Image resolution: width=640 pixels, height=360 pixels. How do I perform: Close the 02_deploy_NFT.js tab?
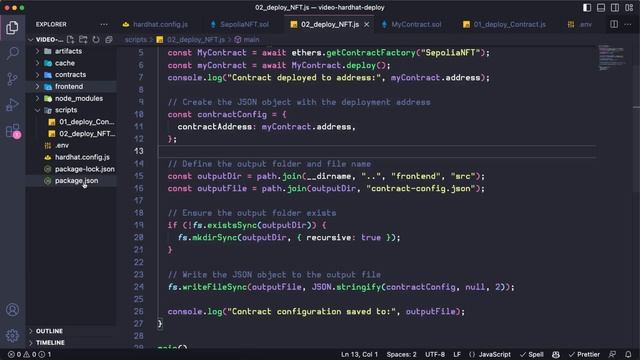point(367,24)
